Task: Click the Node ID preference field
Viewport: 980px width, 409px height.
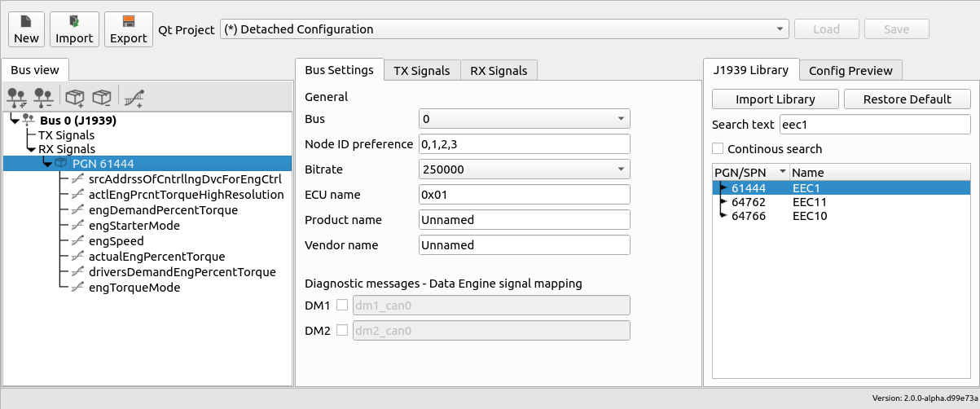Action: [x=525, y=144]
